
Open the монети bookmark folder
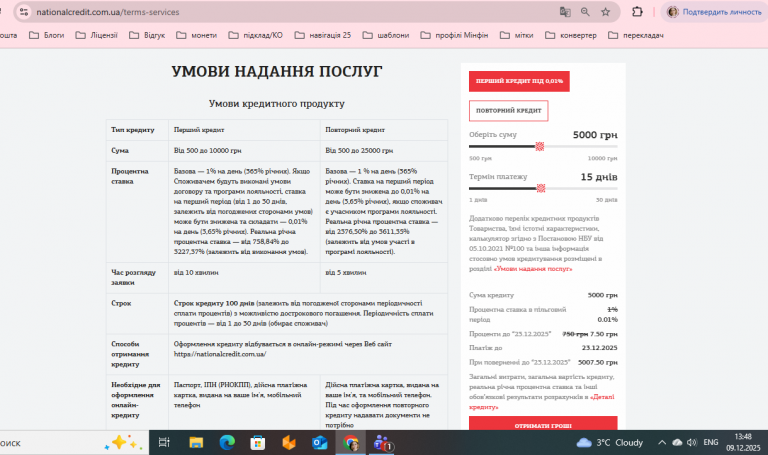coord(197,35)
